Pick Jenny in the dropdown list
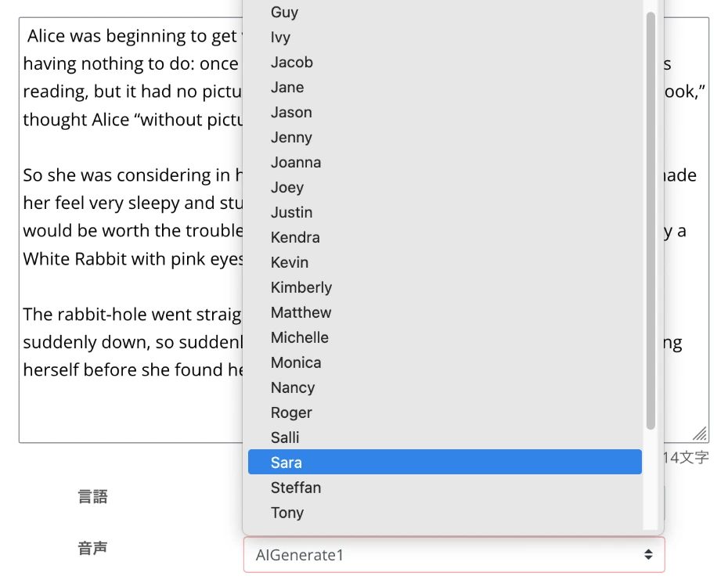 click(445, 137)
